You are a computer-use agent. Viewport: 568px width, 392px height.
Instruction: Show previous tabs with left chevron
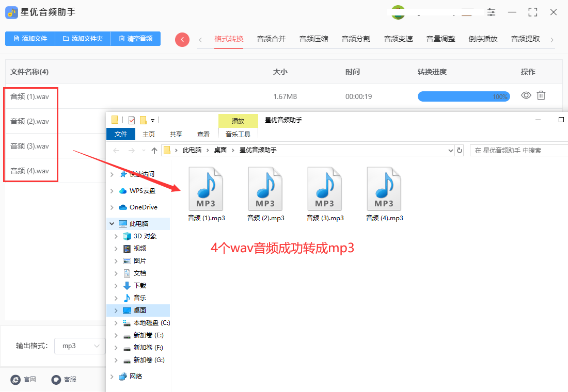click(x=200, y=40)
